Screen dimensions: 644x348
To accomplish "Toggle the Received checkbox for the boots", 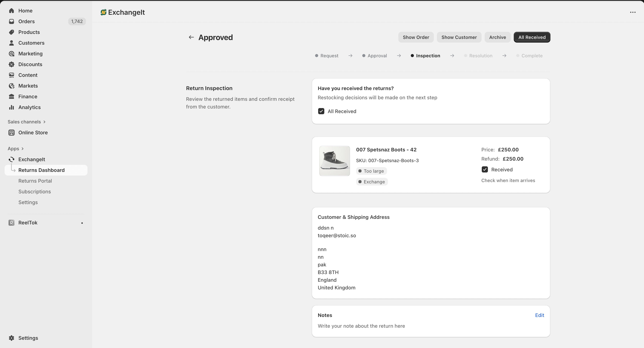I will click(484, 170).
